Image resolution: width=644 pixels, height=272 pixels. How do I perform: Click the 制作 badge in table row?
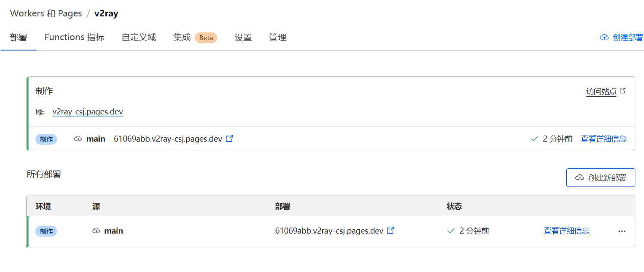click(x=46, y=231)
